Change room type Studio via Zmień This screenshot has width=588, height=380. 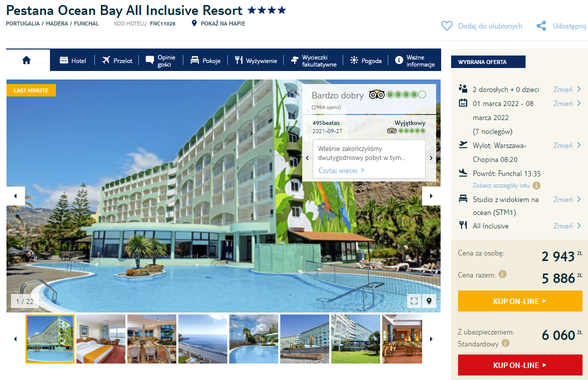pos(567,199)
